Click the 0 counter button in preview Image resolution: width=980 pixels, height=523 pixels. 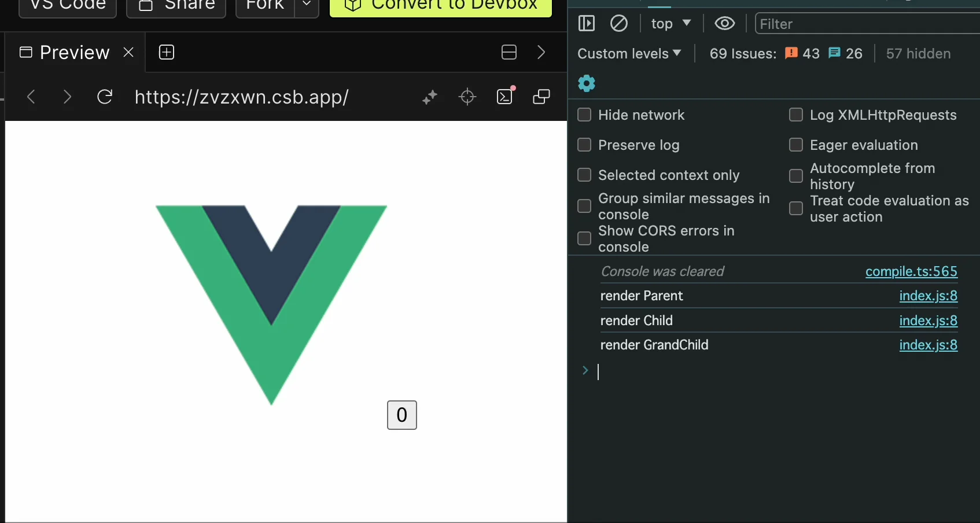click(x=402, y=415)
